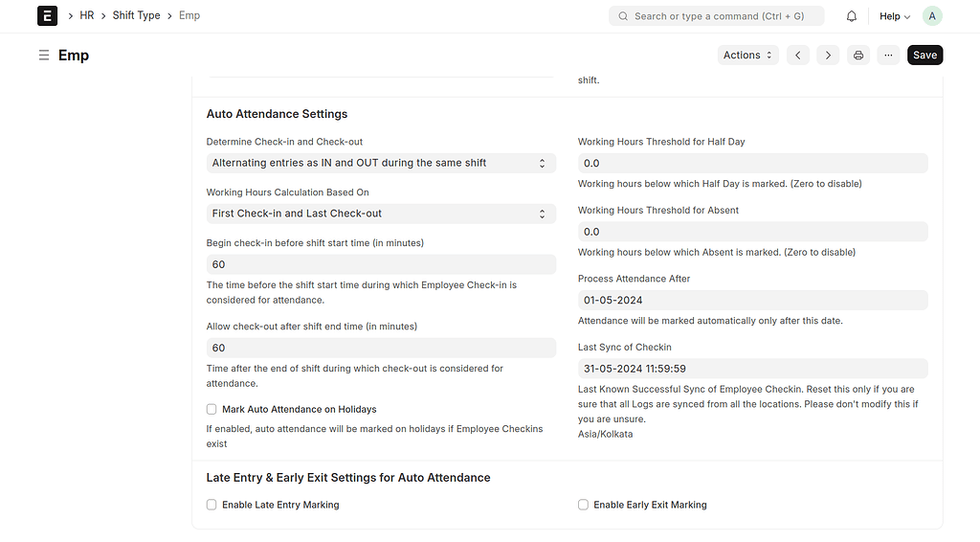The image size is (980, 542).
Task: Go to next document arrow
Action: 828,55
